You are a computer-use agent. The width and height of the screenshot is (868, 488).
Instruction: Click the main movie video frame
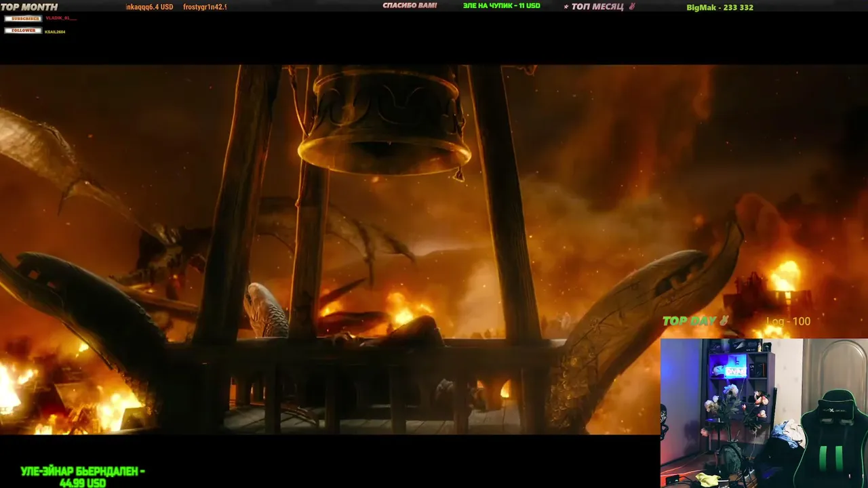[434, 249]
